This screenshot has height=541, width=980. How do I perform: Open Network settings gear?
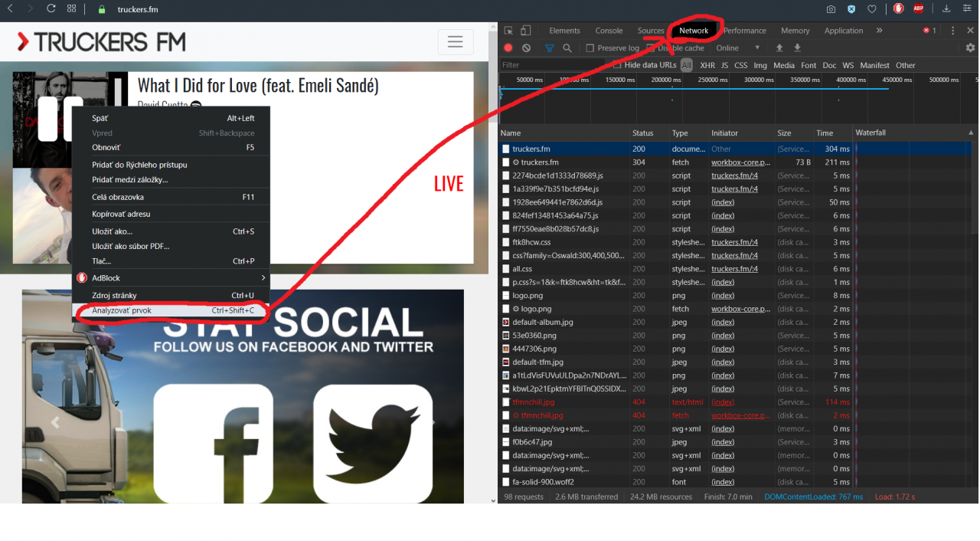(x=970, y=48)
